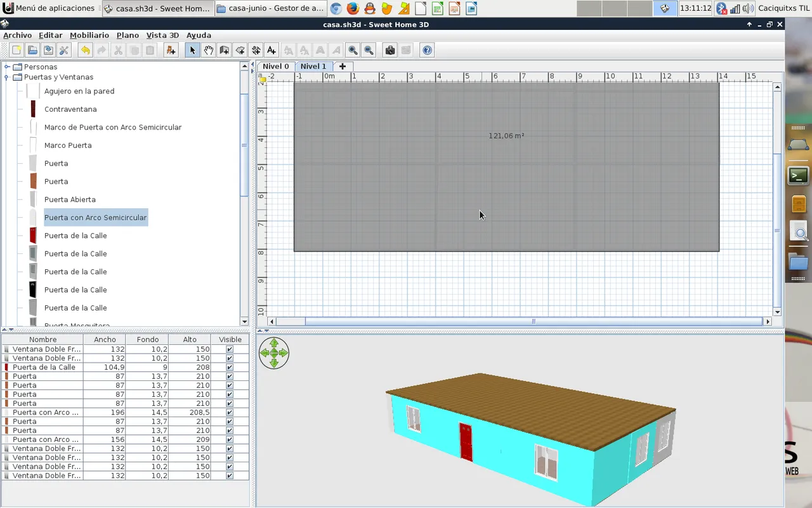Click plan vertical scrollbar down arrow
This screenshot has width=812, height=508.
pos(778,312)
